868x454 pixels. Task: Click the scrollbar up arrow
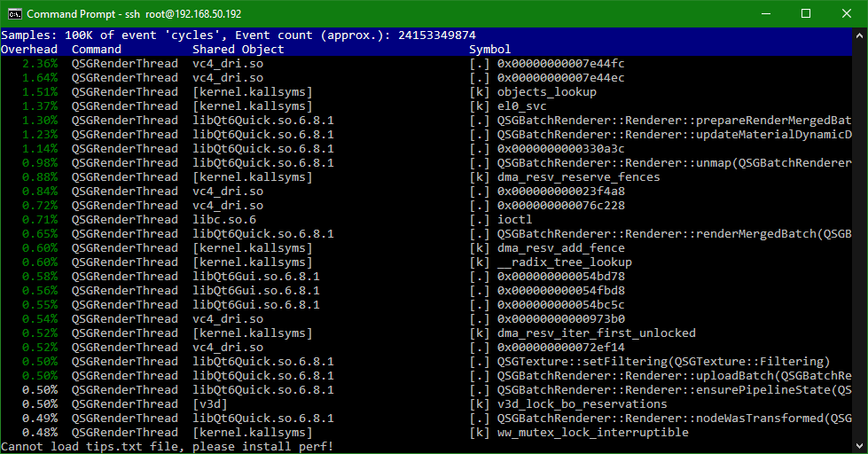click(x=859, y=35)
